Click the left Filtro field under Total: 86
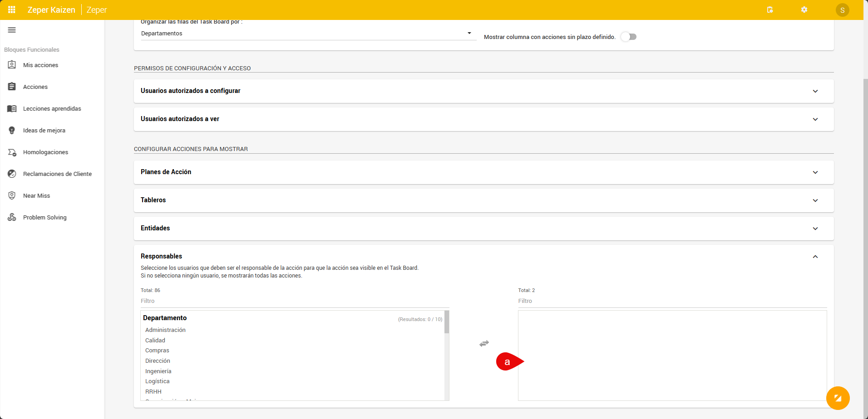The image size is (868, 419). point(295,301)
